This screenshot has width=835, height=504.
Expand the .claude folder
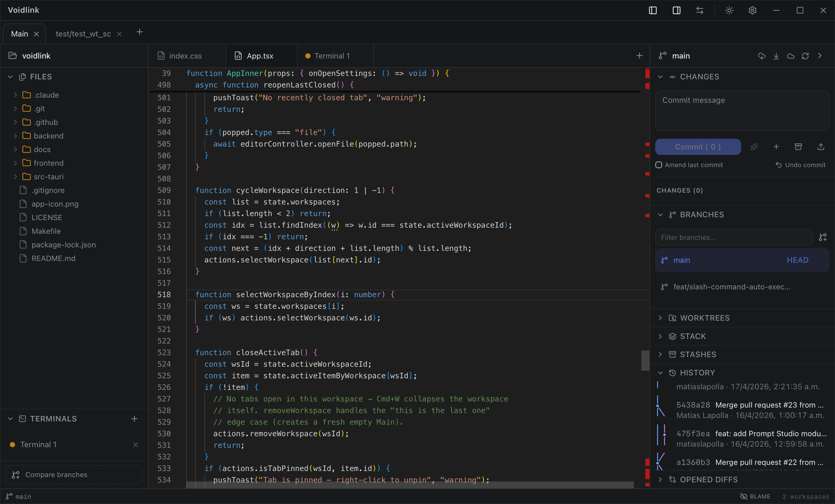coord(15,95)
